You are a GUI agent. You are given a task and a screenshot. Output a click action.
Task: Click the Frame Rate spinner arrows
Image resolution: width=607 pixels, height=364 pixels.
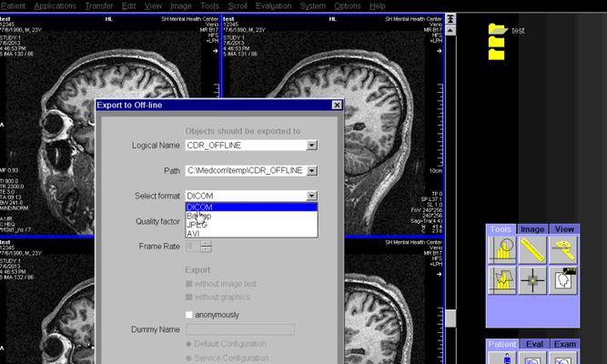(x=206, y=247)
